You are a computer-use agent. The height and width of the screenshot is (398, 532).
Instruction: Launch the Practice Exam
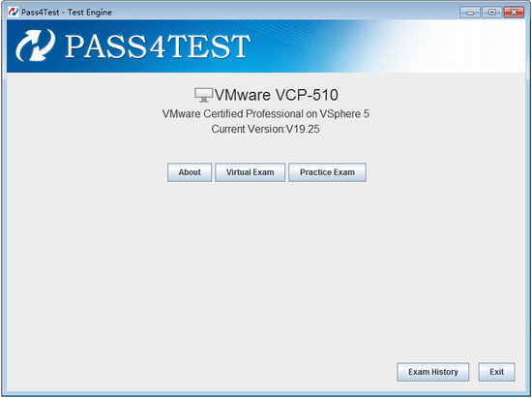tap(327, 172)
